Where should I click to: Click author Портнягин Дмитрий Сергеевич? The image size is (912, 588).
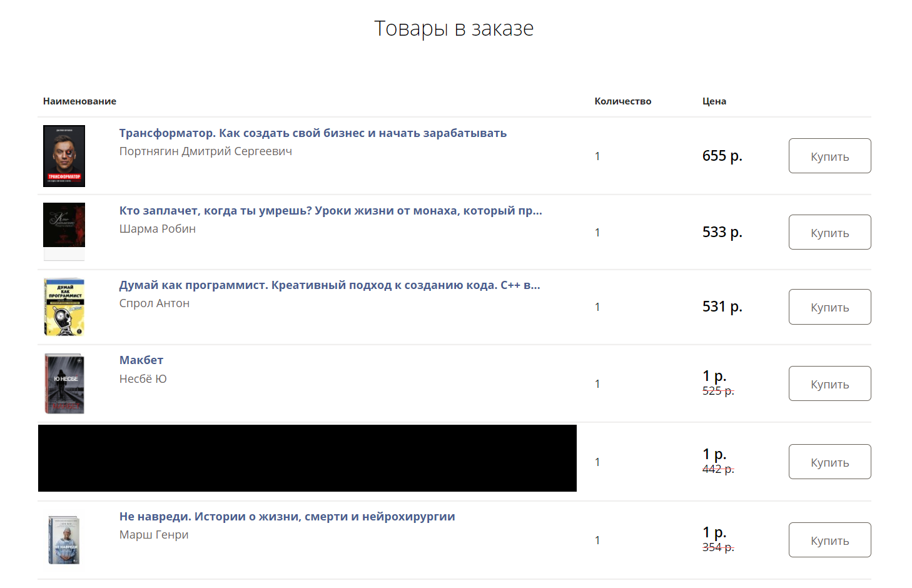[x=205, y=151]
